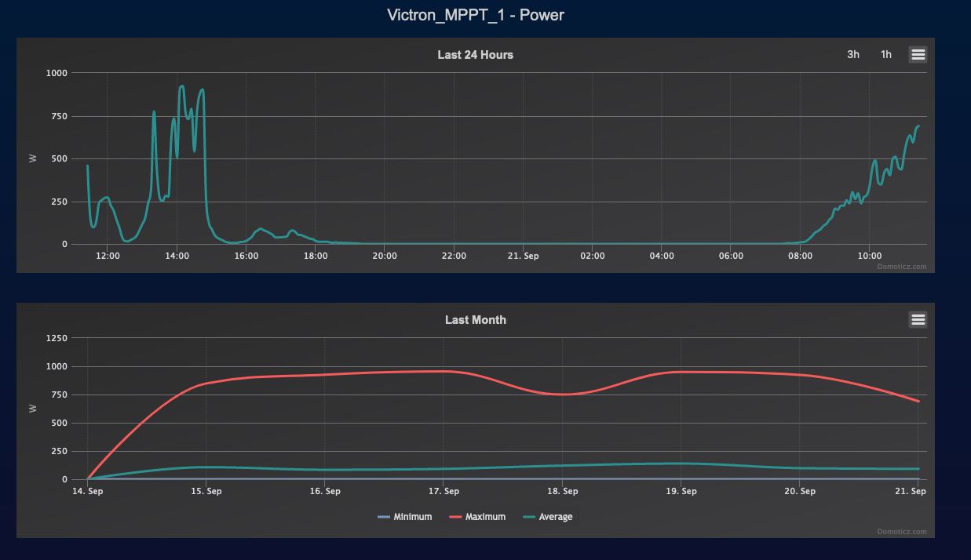This screenshot has width=971, height=560.
Task: Click the red Maximum legend line marker
Action: click(455, 517)
